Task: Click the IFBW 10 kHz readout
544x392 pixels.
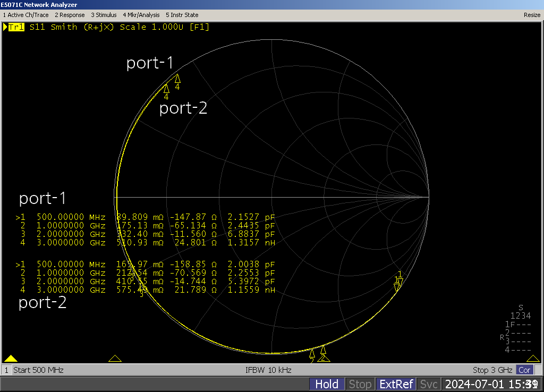Action: 268,370
